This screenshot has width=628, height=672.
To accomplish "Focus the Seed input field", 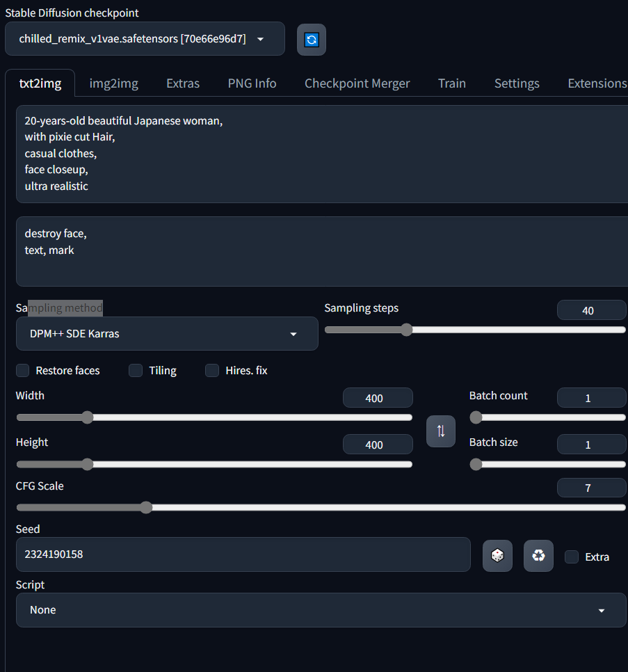I will (x=243, y=554).
